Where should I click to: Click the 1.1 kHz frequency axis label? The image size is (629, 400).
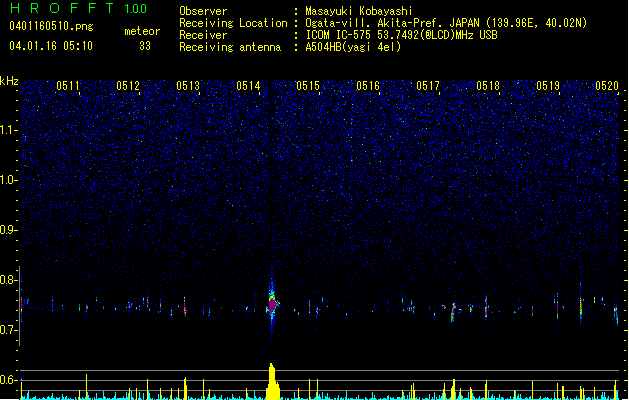(8, 130)
